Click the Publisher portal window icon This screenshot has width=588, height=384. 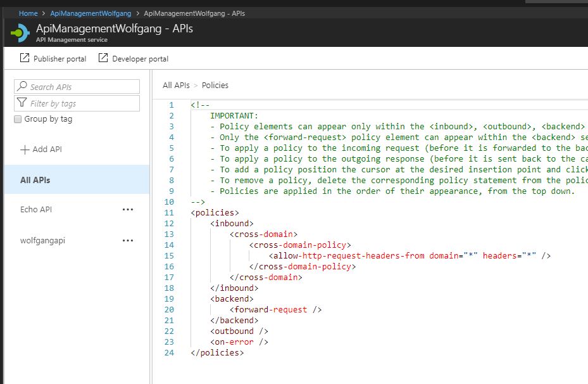click(x=22, y=58)
